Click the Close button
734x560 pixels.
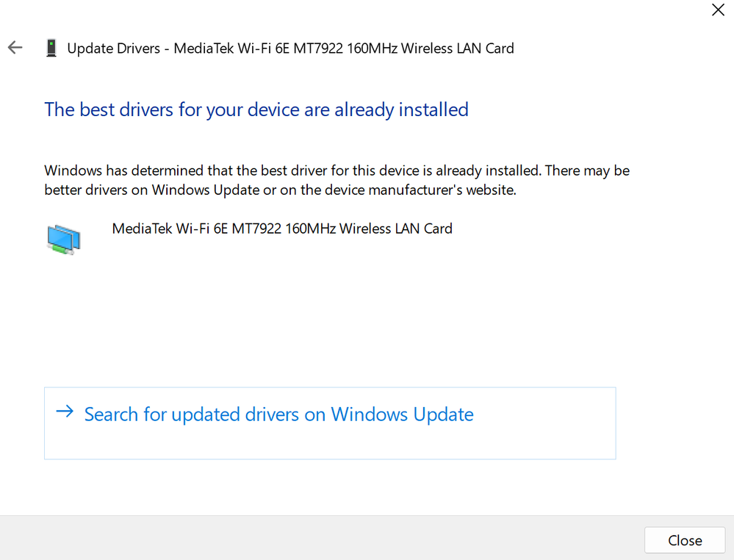[685, 540]
